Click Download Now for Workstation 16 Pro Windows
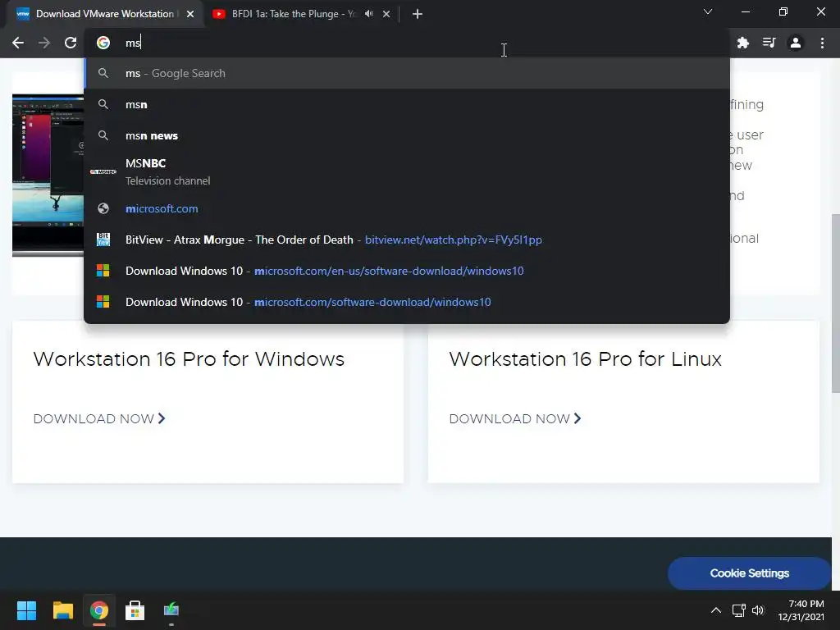Viewport: 840px width, 630px height. click(99, 418)
